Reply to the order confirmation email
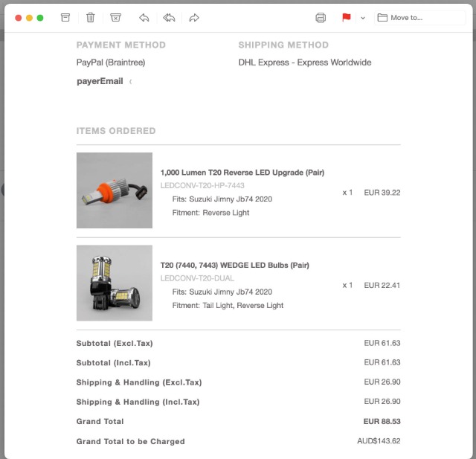 144,17
